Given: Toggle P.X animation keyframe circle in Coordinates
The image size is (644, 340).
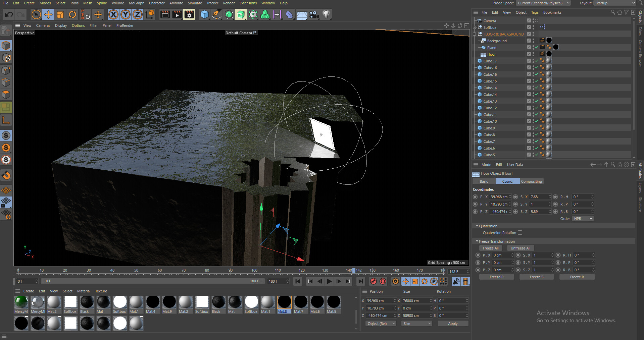Looking at the screenshot, I should tap(475, 197).
